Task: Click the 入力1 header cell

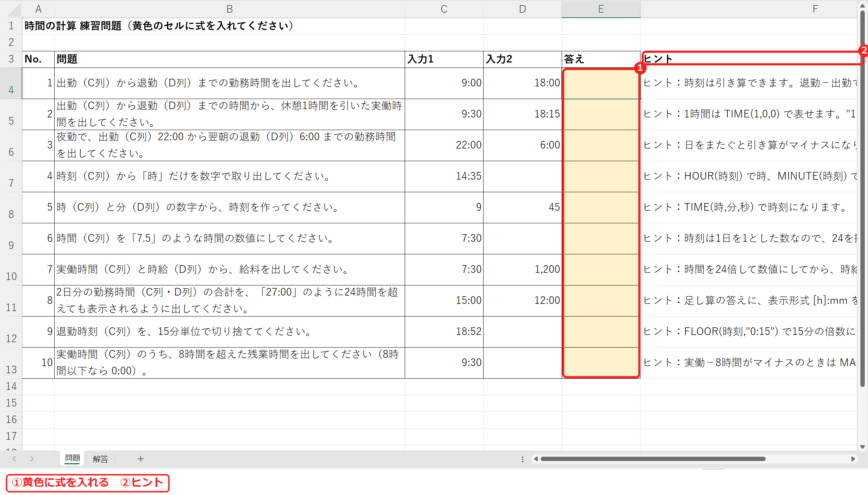Action: click(x=444, y=59)
